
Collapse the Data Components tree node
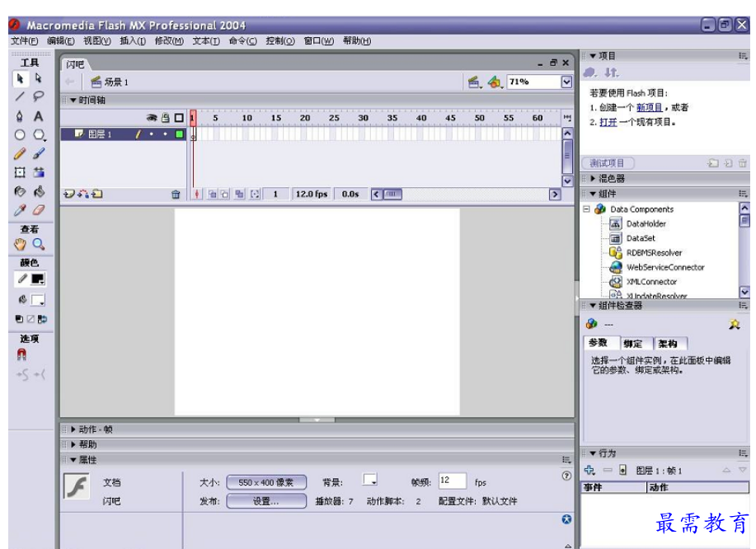coord(587,209)
